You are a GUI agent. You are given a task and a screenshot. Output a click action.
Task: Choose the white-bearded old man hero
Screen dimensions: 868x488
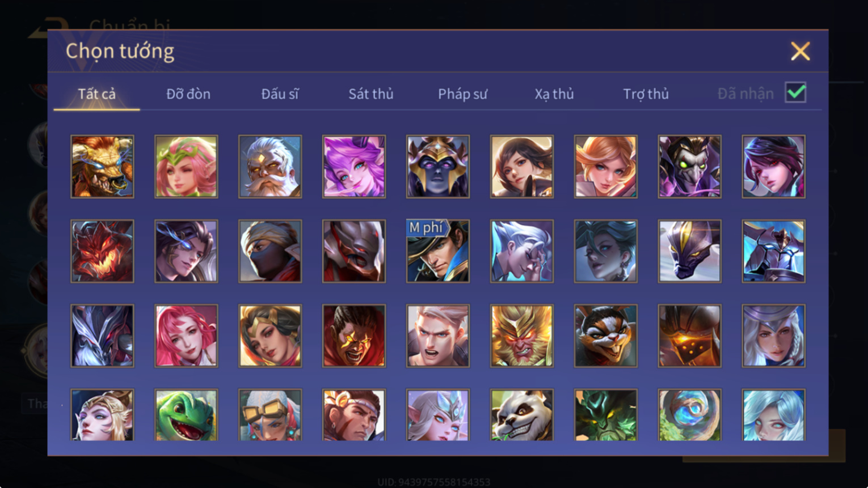270,167
